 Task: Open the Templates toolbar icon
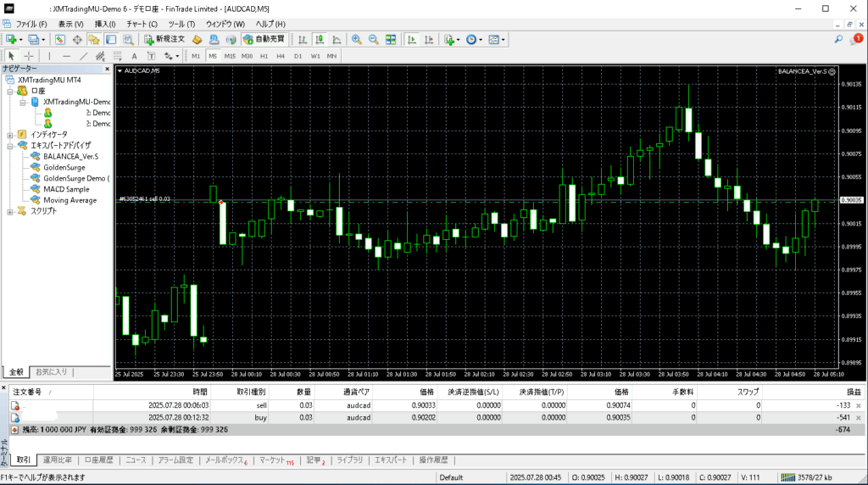coord(494,39)
